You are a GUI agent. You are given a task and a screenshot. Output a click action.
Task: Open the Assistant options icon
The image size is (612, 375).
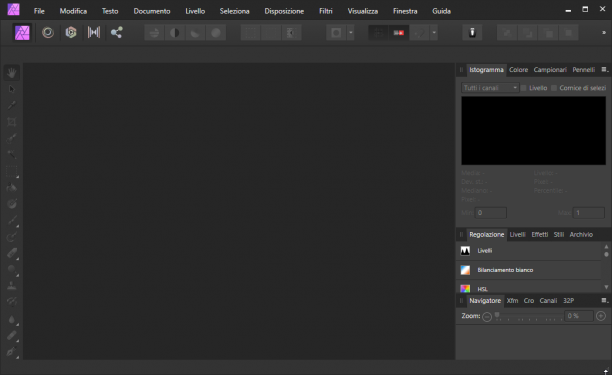(472, 33)
